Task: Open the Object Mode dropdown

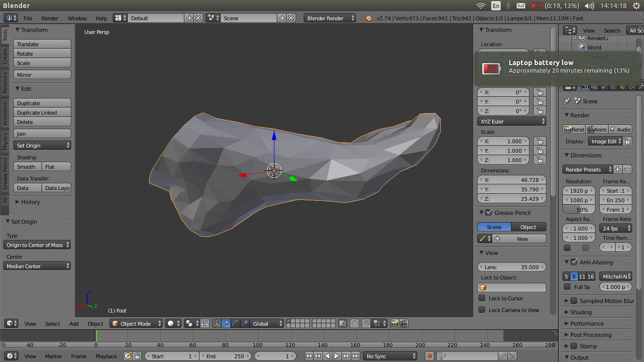Action: (136, 323)
